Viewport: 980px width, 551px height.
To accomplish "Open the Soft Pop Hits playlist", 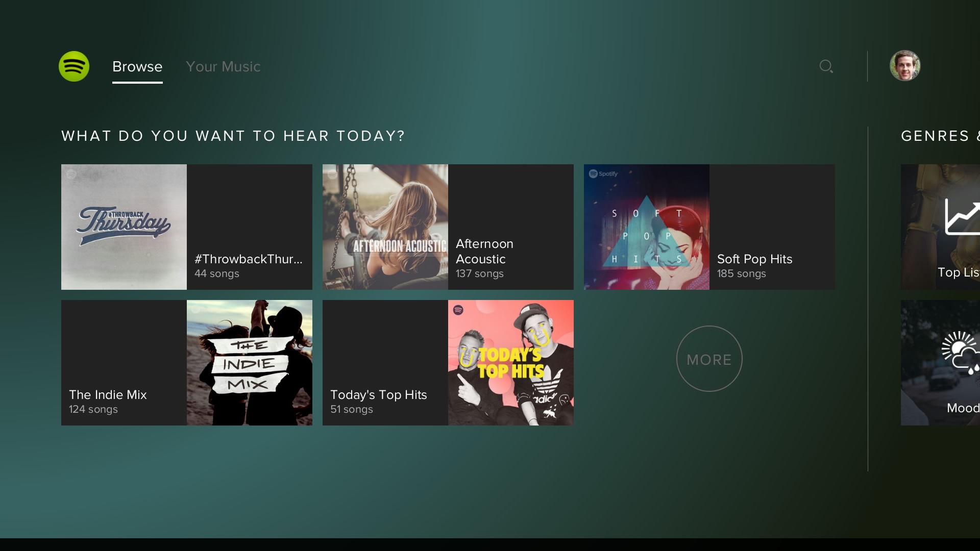I will (754, 259).
